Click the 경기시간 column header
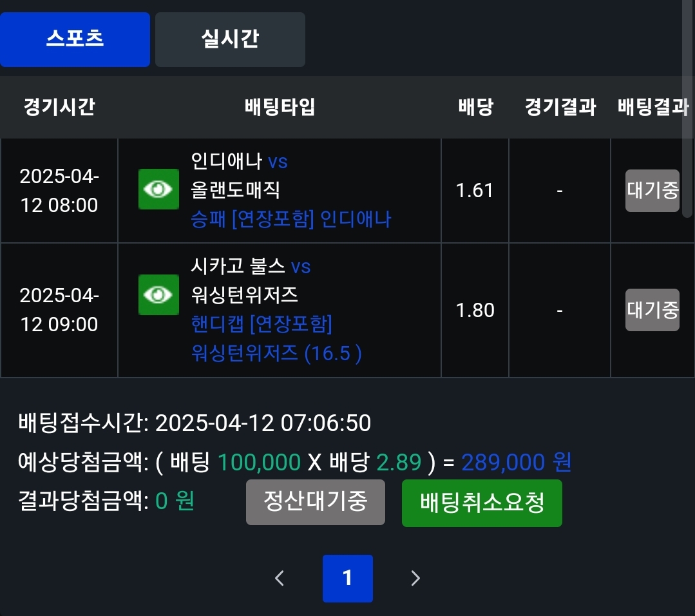This screenshot has height=616, width=695. point(59,107)
